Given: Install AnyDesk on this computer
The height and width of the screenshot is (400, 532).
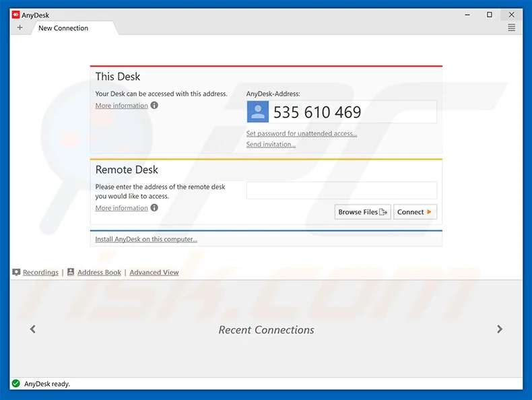Looking at the screenshot, I should (x=146, y=239).
